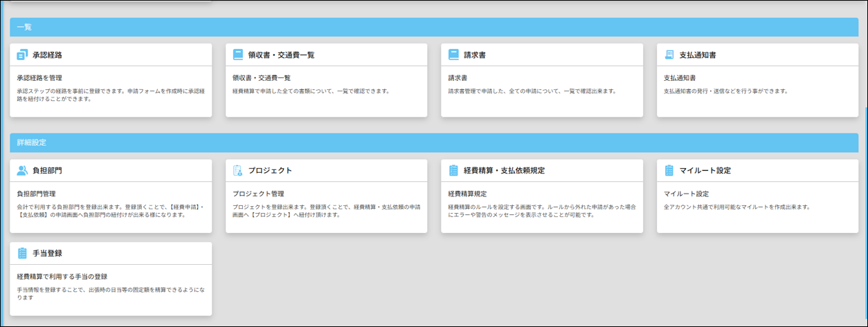Open the 経費精算規定 link

pos(467,194)
